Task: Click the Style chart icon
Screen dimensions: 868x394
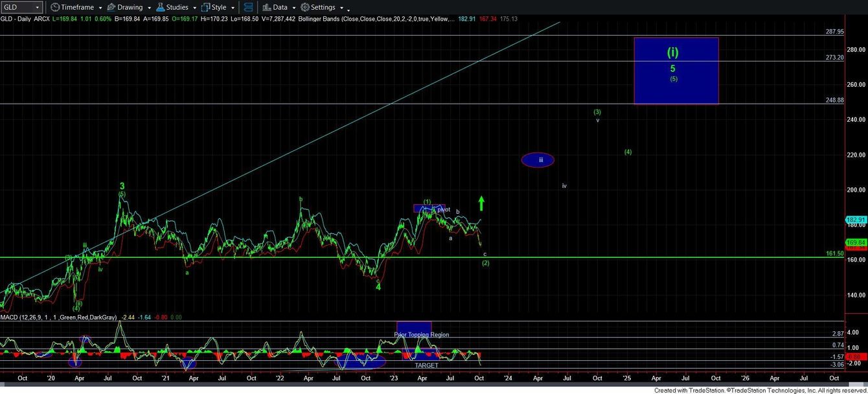Action: tap(205, 7)
